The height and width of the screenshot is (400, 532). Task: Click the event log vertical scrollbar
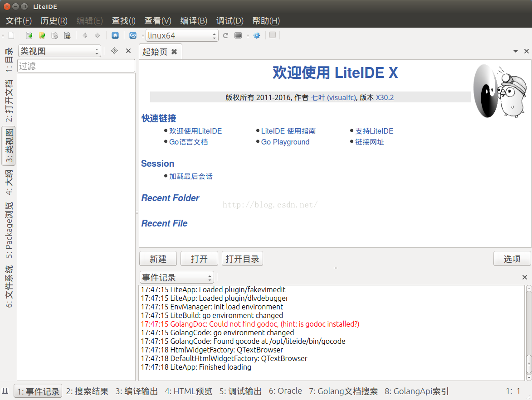pos(529,333)
